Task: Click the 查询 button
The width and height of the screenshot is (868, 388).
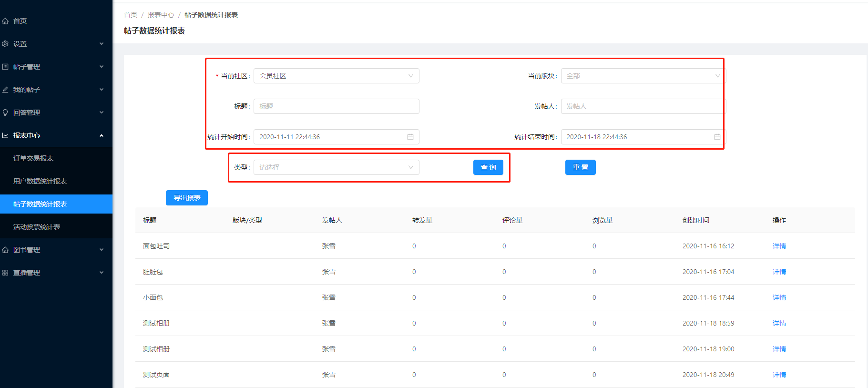Action: click(x=488, y=167)
